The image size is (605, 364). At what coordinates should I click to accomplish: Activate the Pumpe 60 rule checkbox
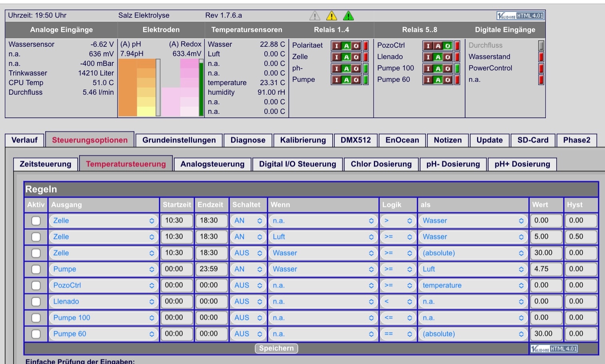click(x=36, y=334)
